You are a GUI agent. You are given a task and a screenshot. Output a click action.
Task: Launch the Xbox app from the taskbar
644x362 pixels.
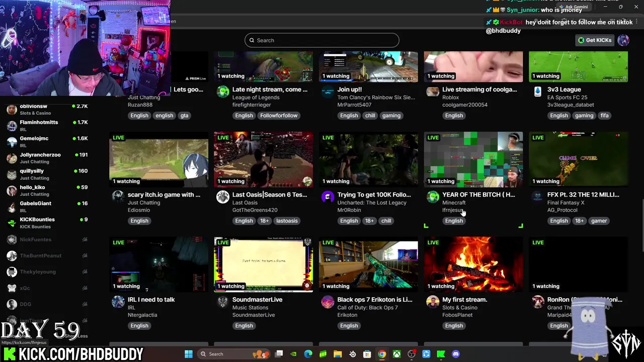pyautogui.click(x=397, y=354)
